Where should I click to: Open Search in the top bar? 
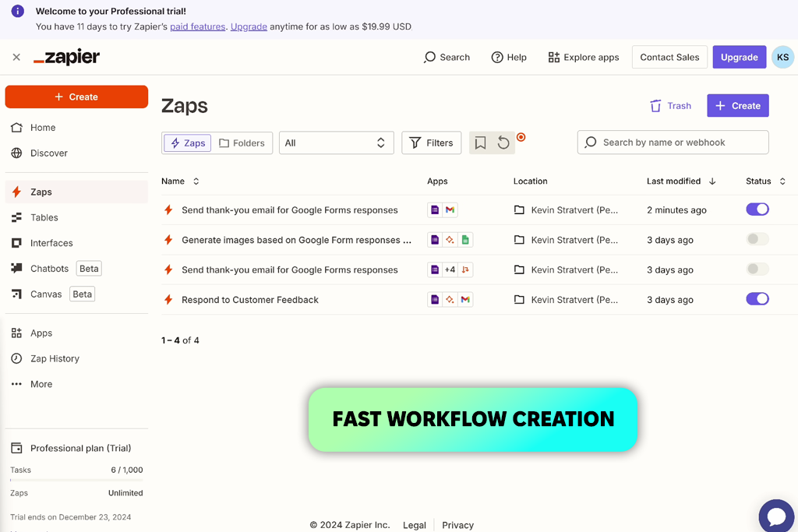(x=447, y=57)
